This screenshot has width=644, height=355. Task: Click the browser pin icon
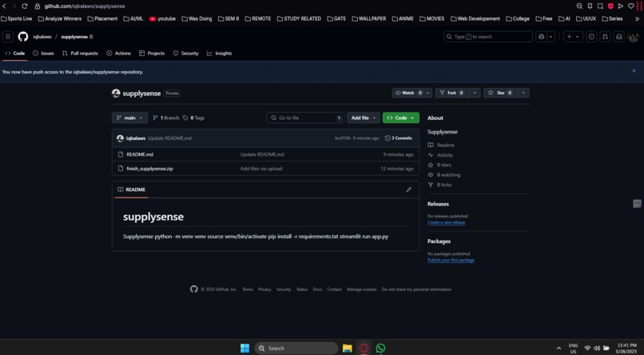coord(590,6)
